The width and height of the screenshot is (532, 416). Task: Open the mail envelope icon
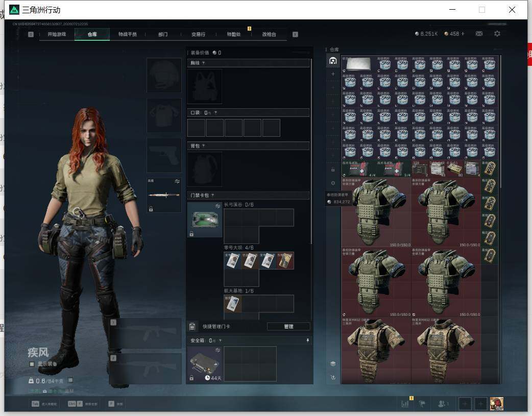pyautogui.click(x=479, y=34)
